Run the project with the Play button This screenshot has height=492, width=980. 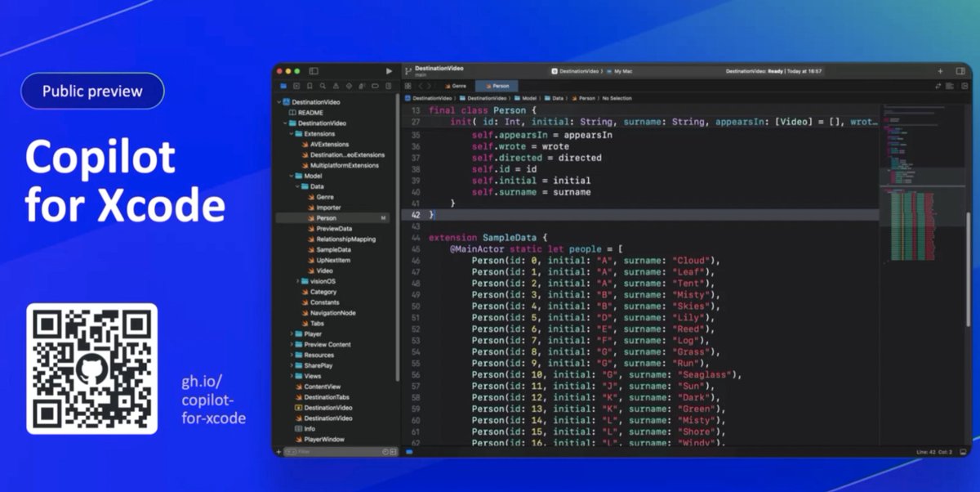(389, 71)
